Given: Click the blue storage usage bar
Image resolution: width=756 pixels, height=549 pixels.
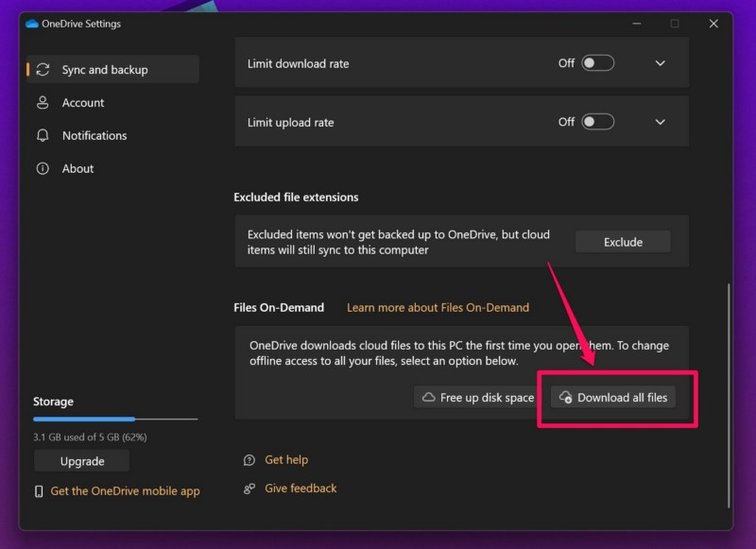Looking at the screenshot, I should [84, 419].
